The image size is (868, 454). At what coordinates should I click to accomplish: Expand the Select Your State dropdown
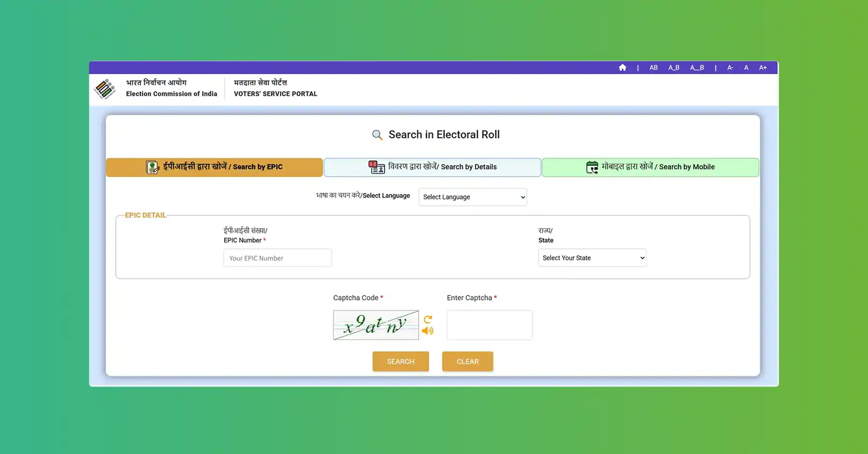[x=592, y=258]
